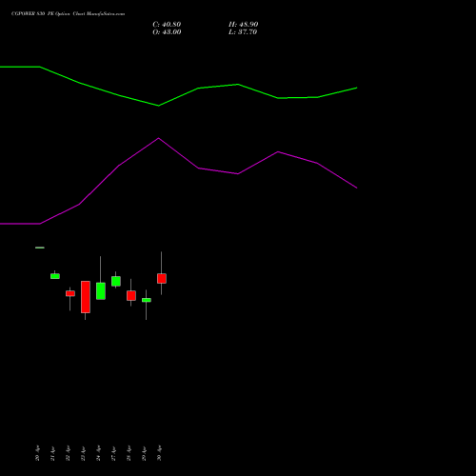Select the 21 Apr date label
The image size is (476, 476).
click(x=52, y=453)
